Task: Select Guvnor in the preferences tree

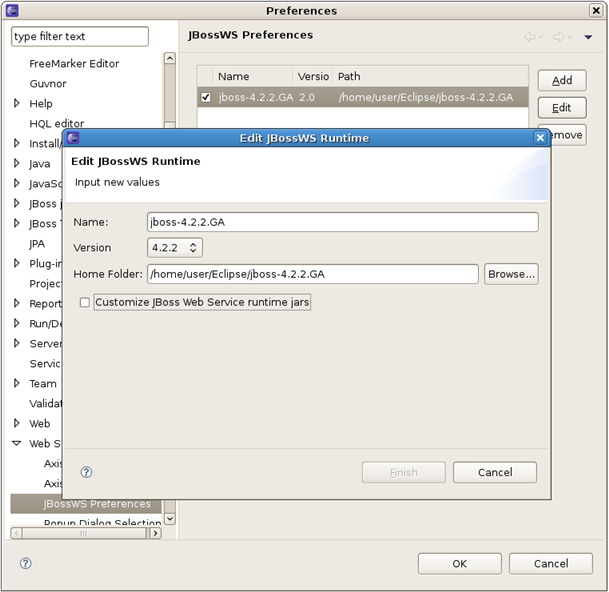Action: coord(48,83)
